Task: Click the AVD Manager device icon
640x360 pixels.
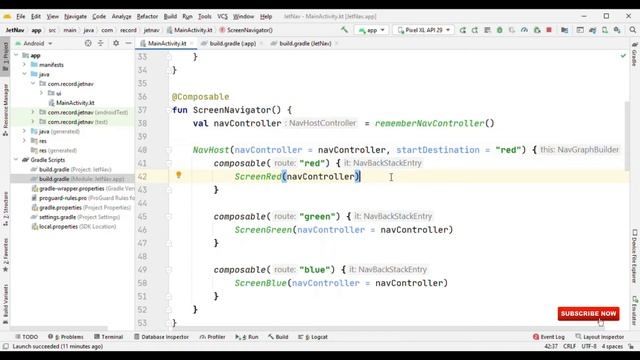Action: pyautogui.click(x=604, y=30)
